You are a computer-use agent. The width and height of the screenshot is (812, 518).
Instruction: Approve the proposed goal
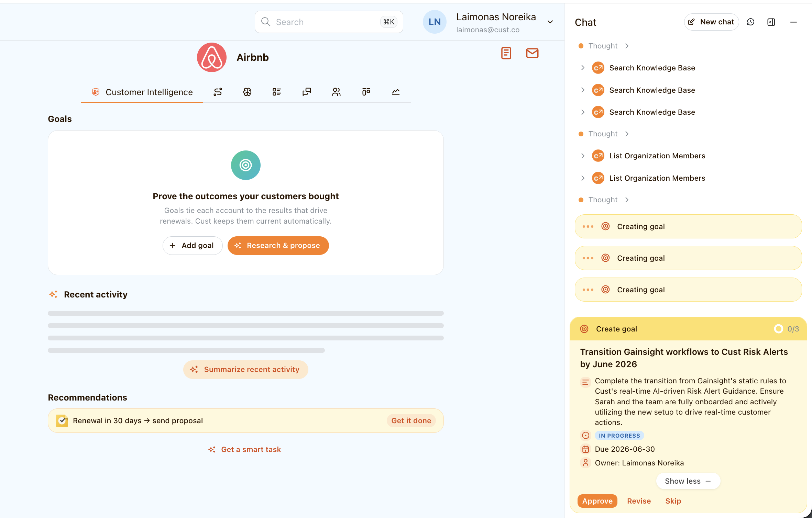click(x=597, y=501)
